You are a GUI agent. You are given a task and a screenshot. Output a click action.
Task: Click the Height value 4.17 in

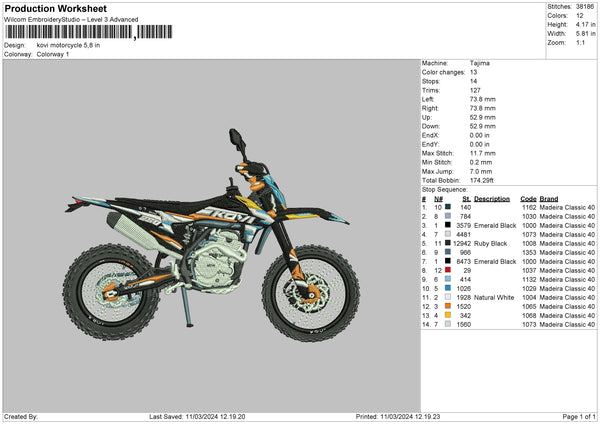point(585,24)
